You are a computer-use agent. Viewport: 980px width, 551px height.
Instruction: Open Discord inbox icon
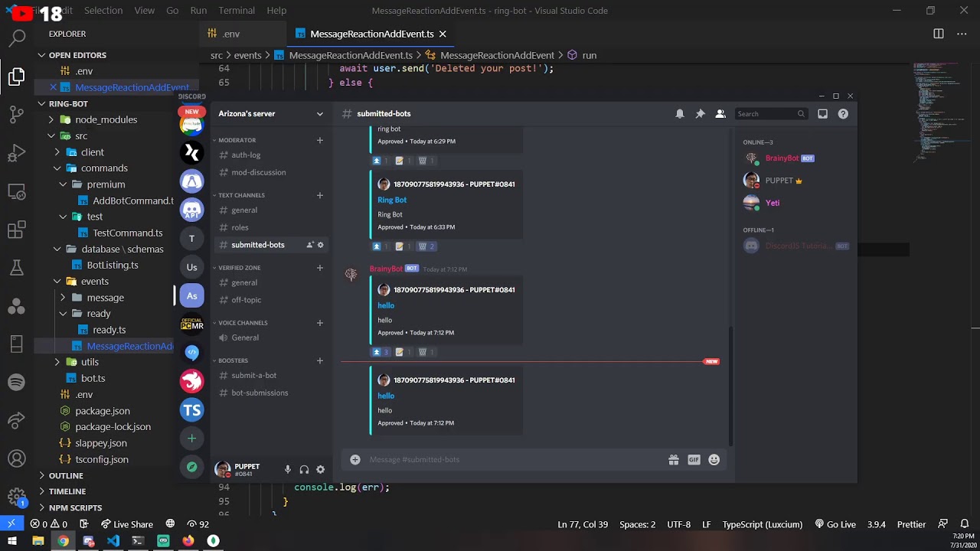[822, 113]
